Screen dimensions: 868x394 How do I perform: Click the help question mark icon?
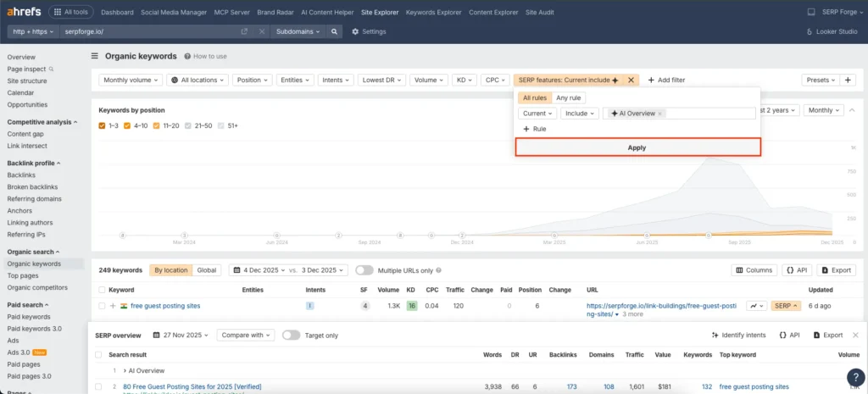854,378
